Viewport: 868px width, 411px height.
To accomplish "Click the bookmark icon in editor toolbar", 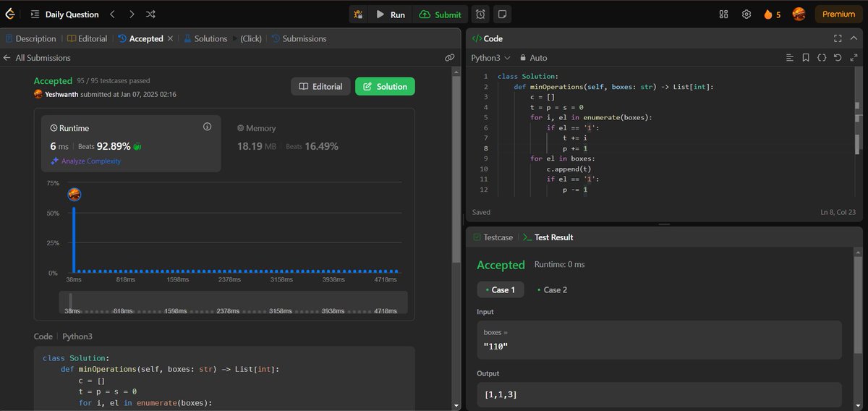I will (x=806, y=57).
